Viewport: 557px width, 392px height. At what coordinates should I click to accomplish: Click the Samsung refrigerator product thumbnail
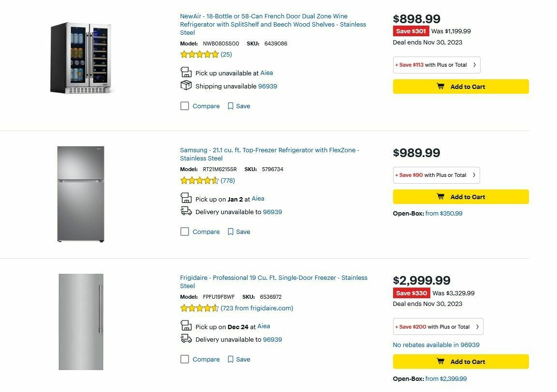point(81,192)
